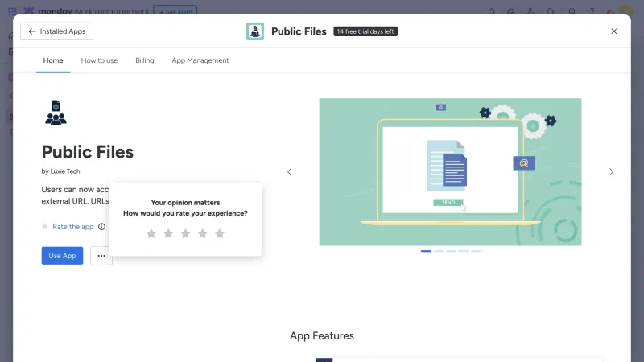Give a two-star rating
Screen dimensions: 644x362
(x=168, y=233)
